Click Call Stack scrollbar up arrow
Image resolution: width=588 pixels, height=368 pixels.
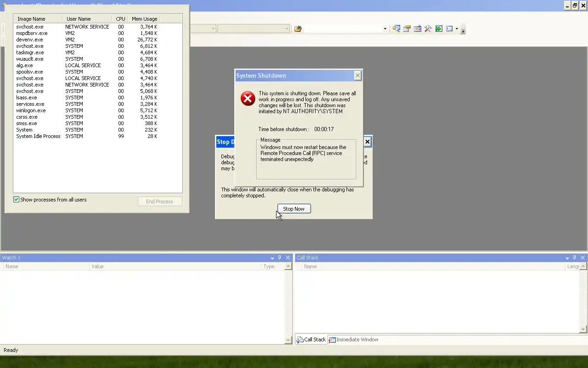[583, 266]
